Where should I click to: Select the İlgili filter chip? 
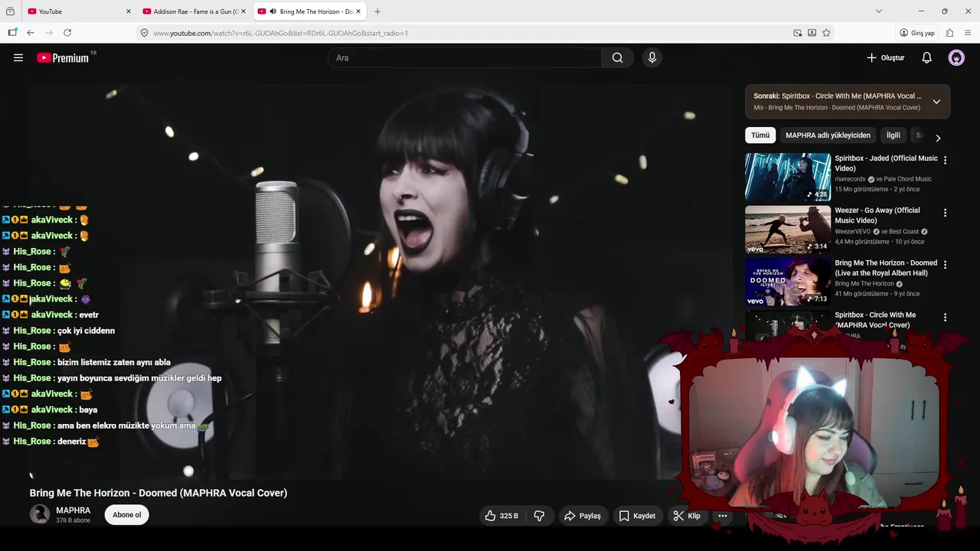pos(893,135)
